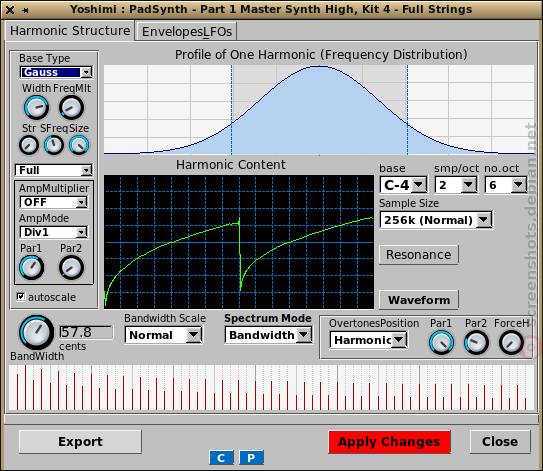The image size is (543, 471).
Task: Open the Spectrum Mode Bandwidth dropdown
Action: click(x=268, y=335)
